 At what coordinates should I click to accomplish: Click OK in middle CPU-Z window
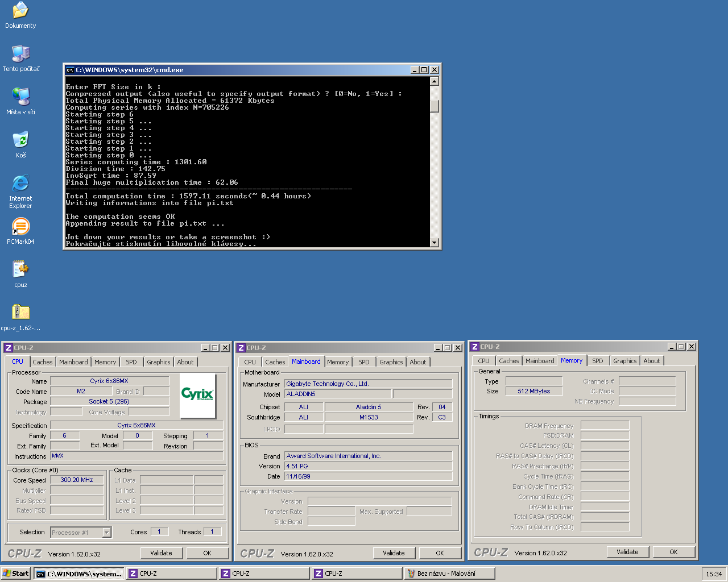(440, 553)
